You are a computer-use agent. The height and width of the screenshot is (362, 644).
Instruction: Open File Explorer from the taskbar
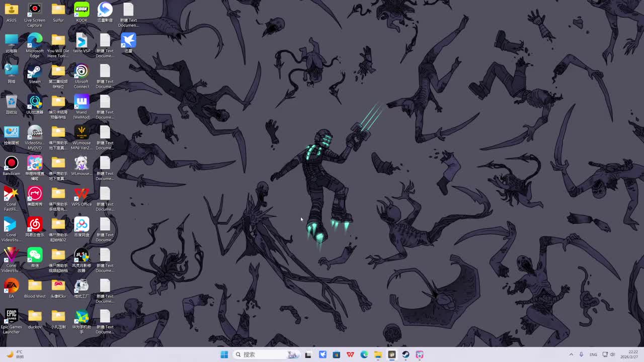pyautogui.click(x=378, y=354)
